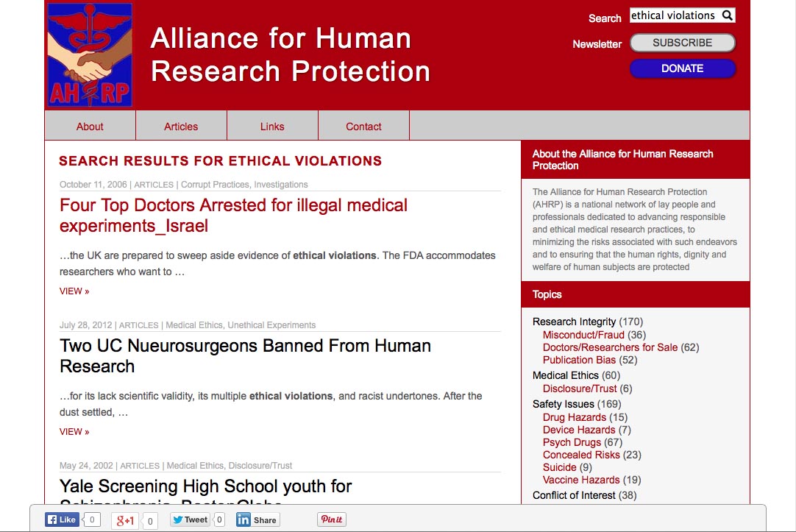Click the 'Corrupt Practices' category link

(216, 184)
